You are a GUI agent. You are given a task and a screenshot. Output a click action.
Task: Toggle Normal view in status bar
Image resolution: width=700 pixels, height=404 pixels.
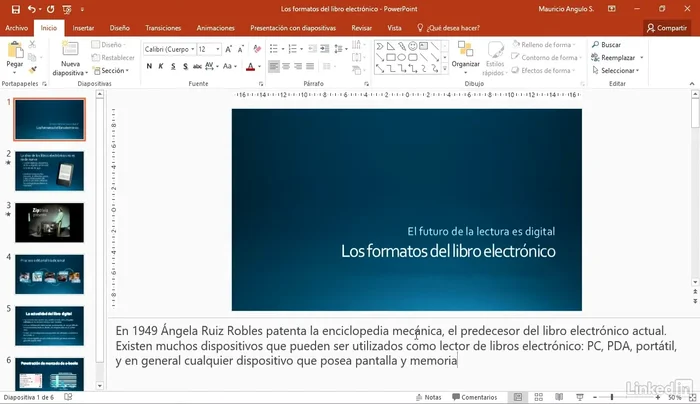tap(518, 397)
